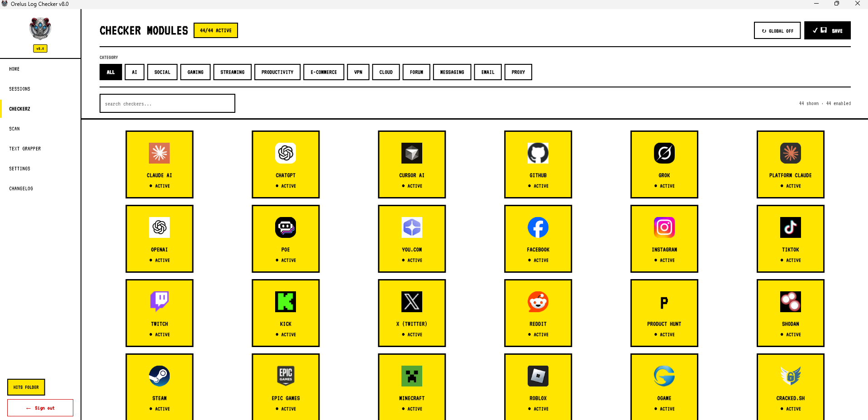Click the GitHub octocat icon
The height and width of the screenshot is (420, 868).
[x=538, y=153]
